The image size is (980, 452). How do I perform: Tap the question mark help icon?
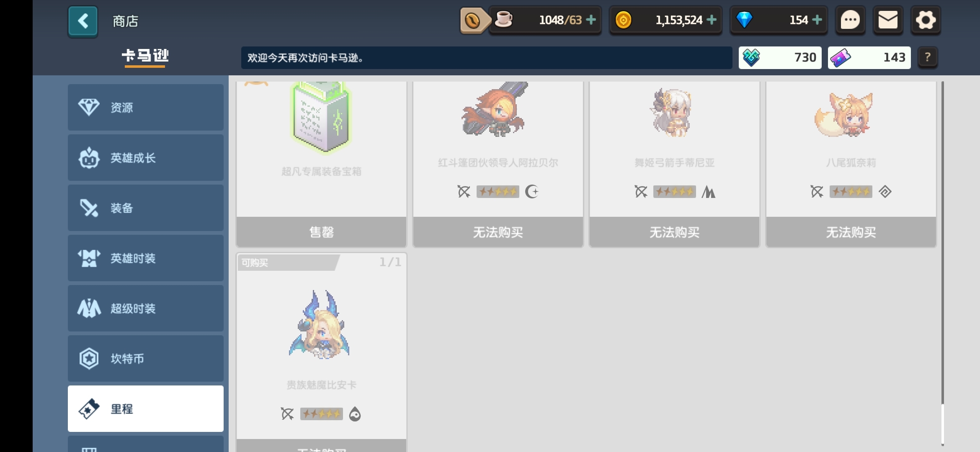click(928, 57)
